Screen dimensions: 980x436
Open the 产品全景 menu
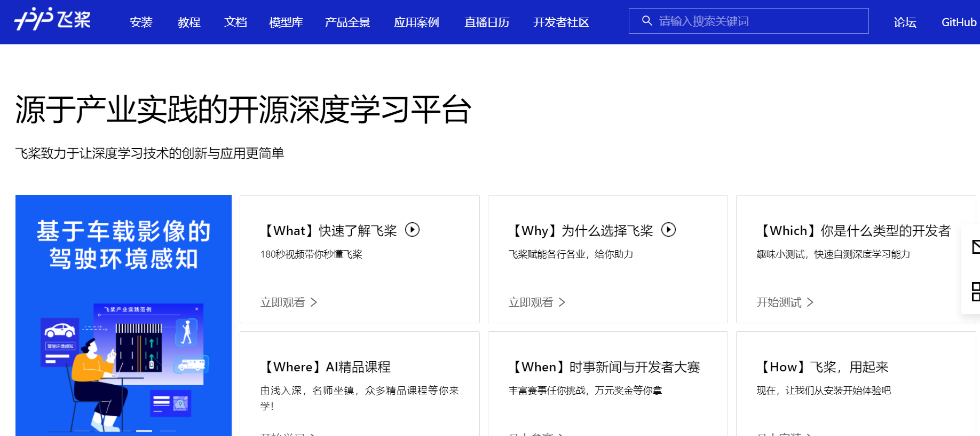click(x=347, y=22)
